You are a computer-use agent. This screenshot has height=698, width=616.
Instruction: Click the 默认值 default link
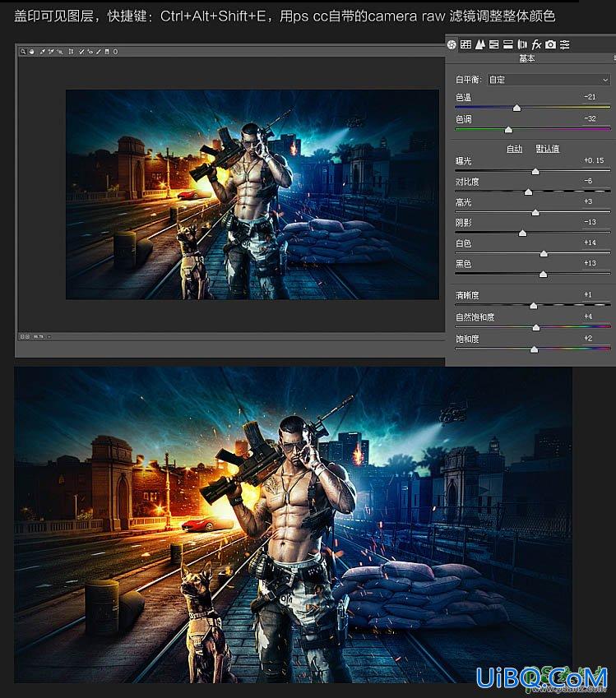pos(548,149)
